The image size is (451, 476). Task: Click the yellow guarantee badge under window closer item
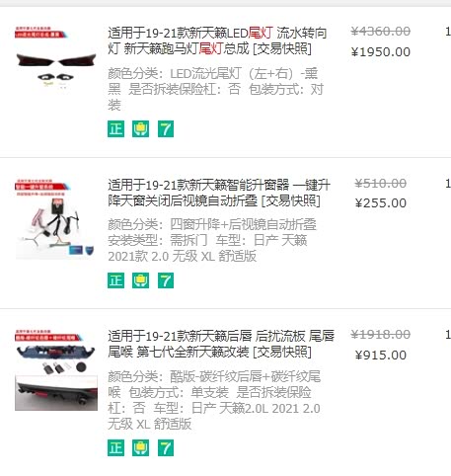140,280
